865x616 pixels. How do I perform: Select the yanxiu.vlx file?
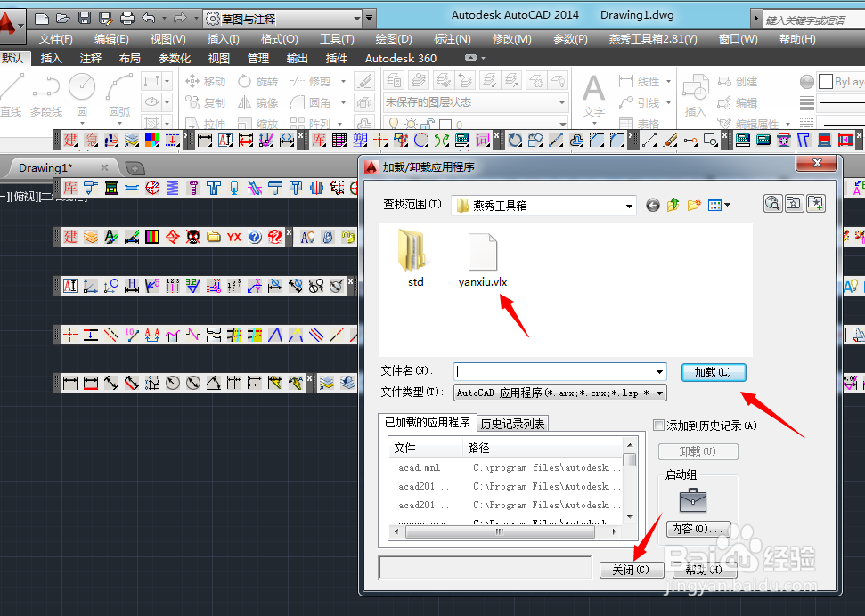coord(483,260)
